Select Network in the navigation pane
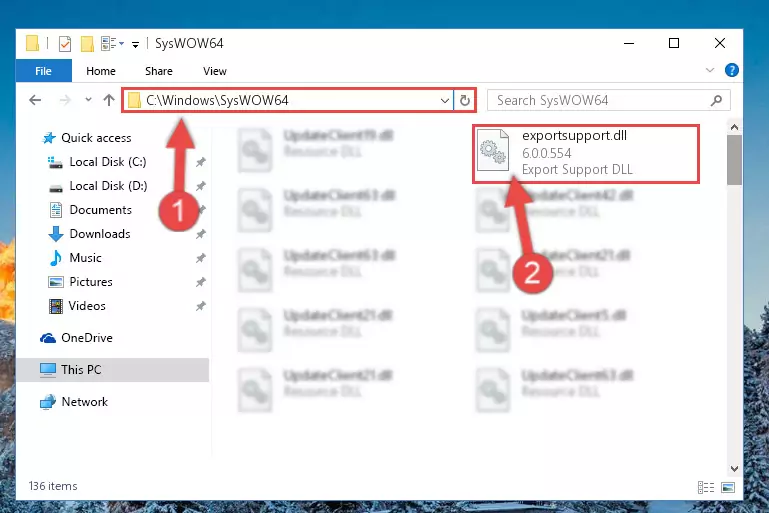769x513 pixels. tap(84, 402)
